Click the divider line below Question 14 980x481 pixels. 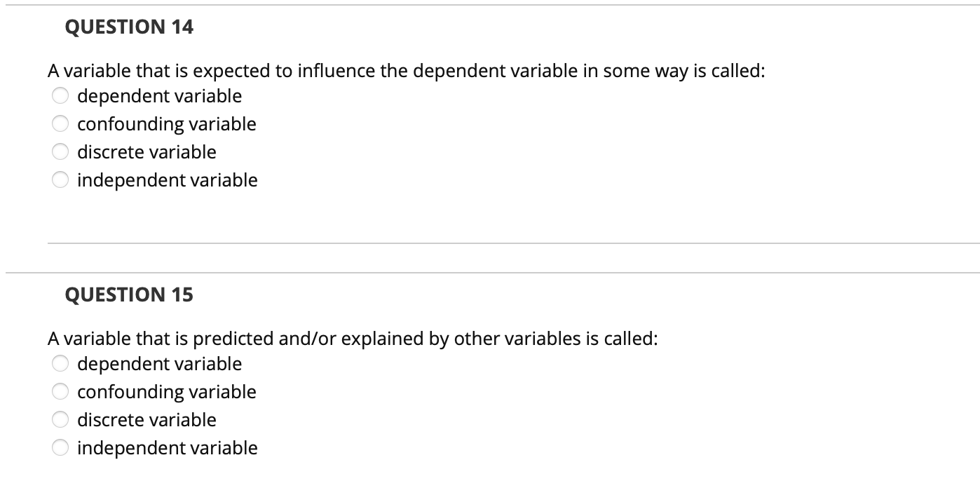tap(491, 243)
